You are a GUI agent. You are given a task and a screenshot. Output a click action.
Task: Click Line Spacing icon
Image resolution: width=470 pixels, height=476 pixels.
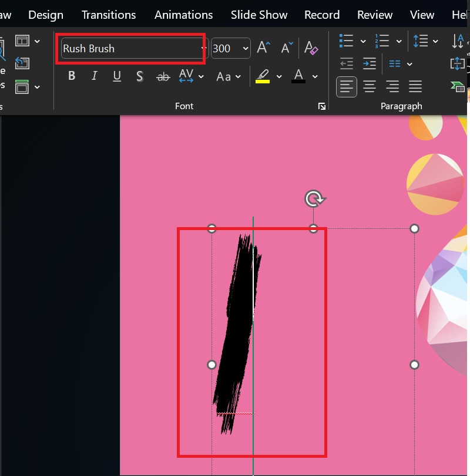[x=421, y=40]
